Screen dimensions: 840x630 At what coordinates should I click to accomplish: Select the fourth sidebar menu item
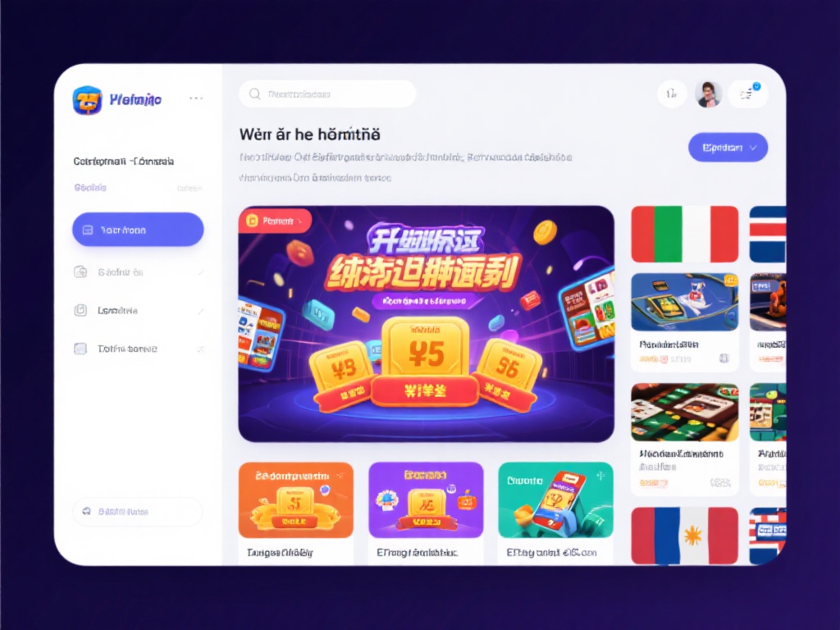click(138, 349)
